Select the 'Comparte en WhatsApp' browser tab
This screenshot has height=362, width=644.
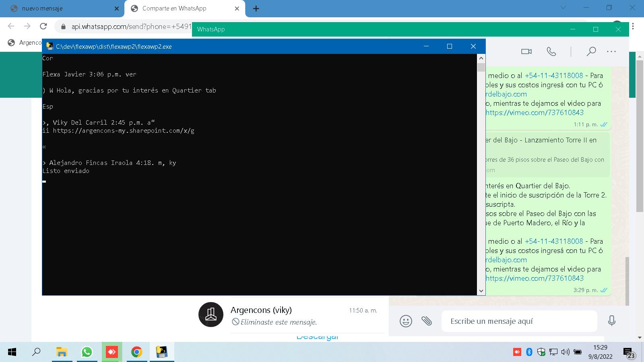click(184, 8)
